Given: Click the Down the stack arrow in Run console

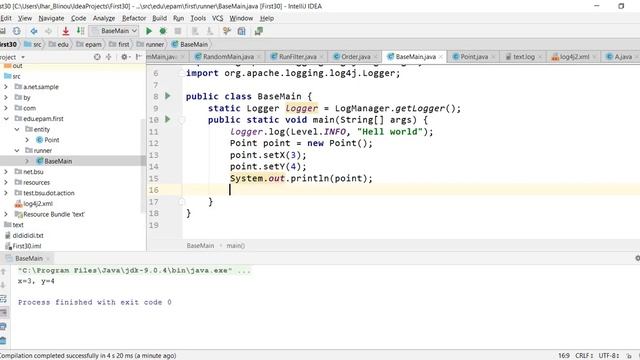Looking at the screenshot, I should tap(3, 285).
